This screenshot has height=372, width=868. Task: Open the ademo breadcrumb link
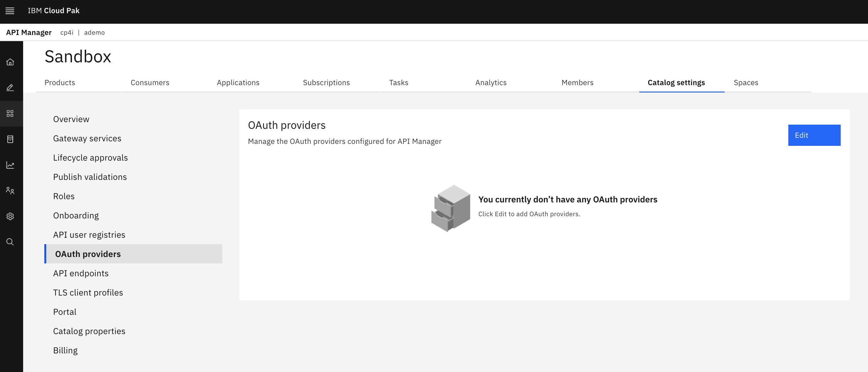click(x=95, y=32)
